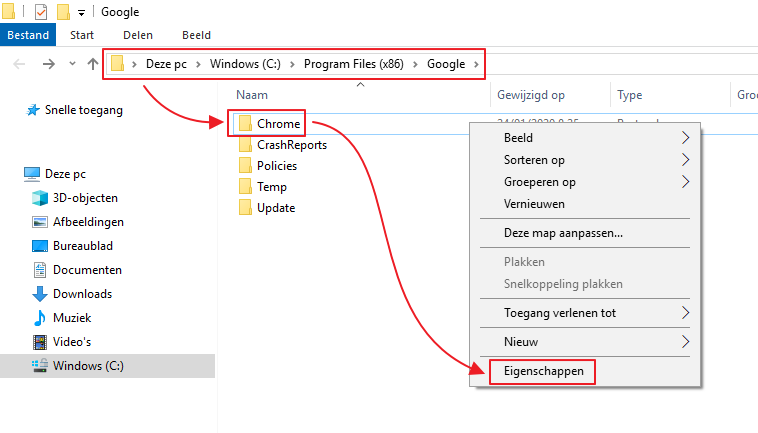This screenshot has width=758, height=433.
Task: Click the Documenten page icon
Action: point(40,270)
